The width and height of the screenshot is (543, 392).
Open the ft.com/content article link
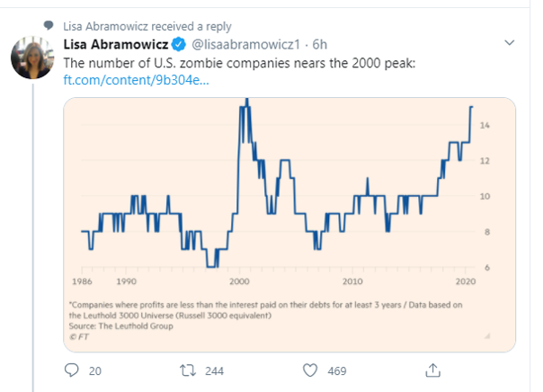tap(135, 81)
